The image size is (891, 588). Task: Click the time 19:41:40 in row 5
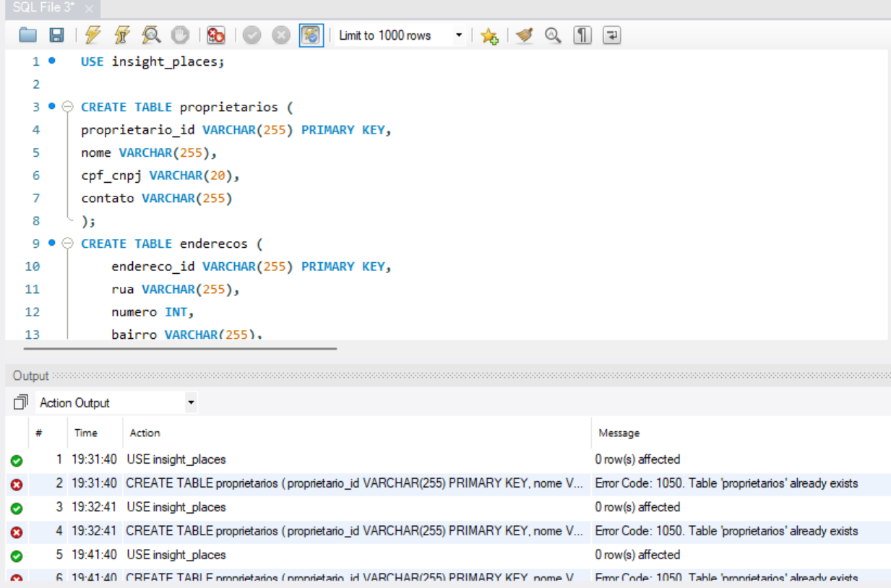pyautogui.click(x=95, y=555)
